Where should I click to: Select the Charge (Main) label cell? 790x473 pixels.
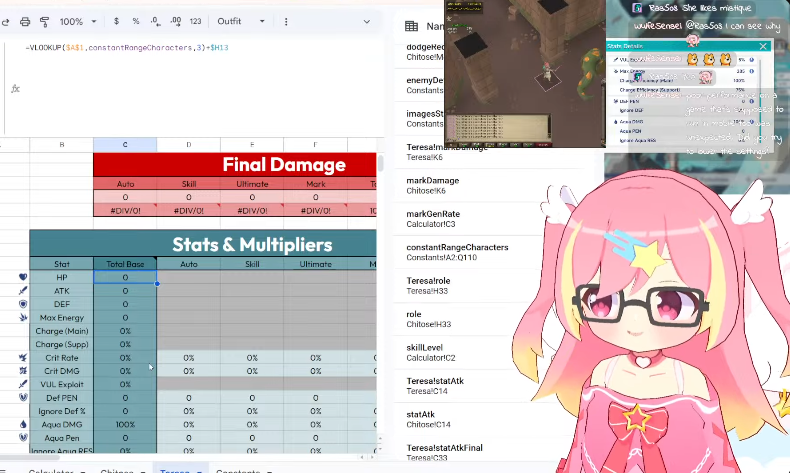(x=61, y=331)
